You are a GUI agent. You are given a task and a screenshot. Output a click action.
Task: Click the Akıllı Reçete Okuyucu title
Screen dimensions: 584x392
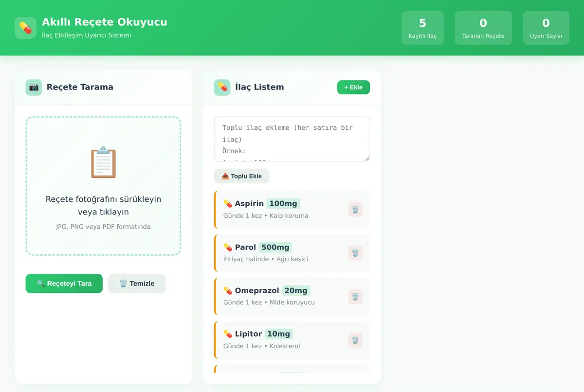coord(105,22)
